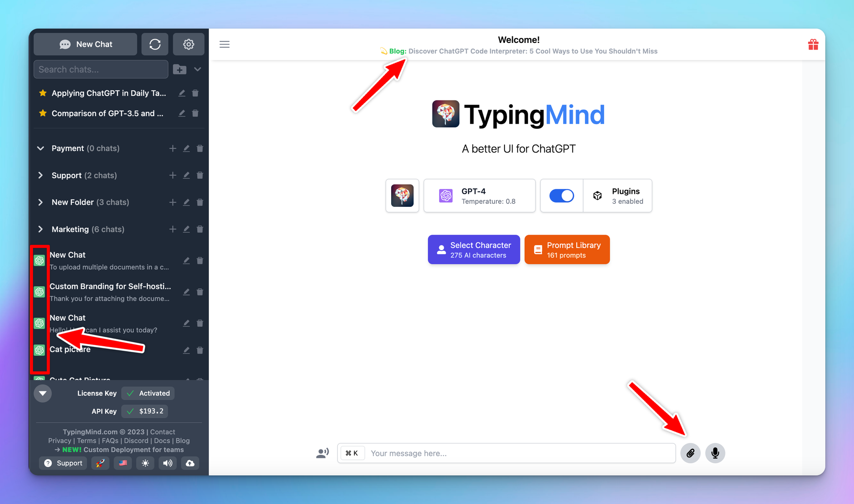Open the red gift icon in the header
Viewport: 854px width, 504px height.
click(x=813, y=44)
